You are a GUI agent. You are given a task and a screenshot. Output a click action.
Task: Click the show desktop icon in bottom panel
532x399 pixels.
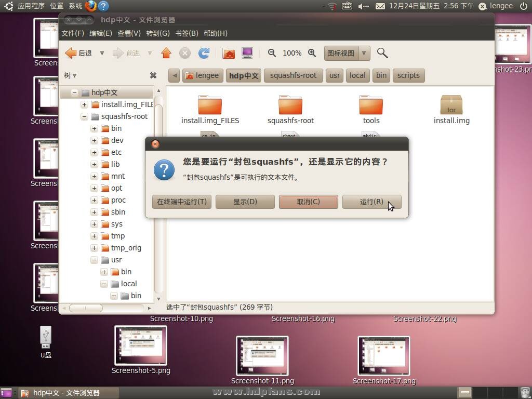pyautogui.click(x=6, y=393)
